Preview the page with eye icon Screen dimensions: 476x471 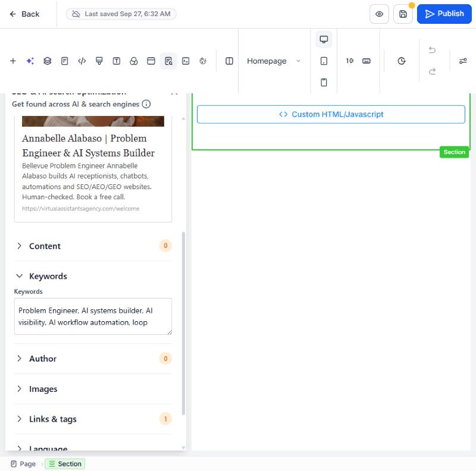tap(379, 14)
